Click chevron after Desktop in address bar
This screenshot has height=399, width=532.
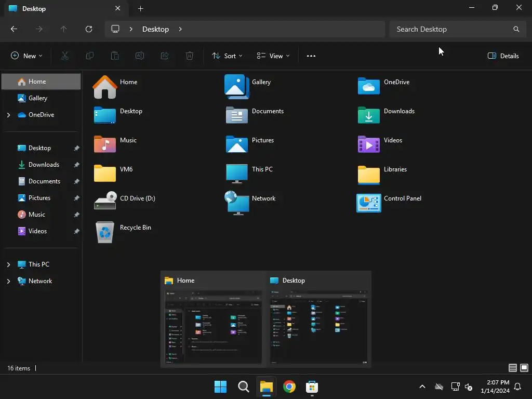[180, 29]
